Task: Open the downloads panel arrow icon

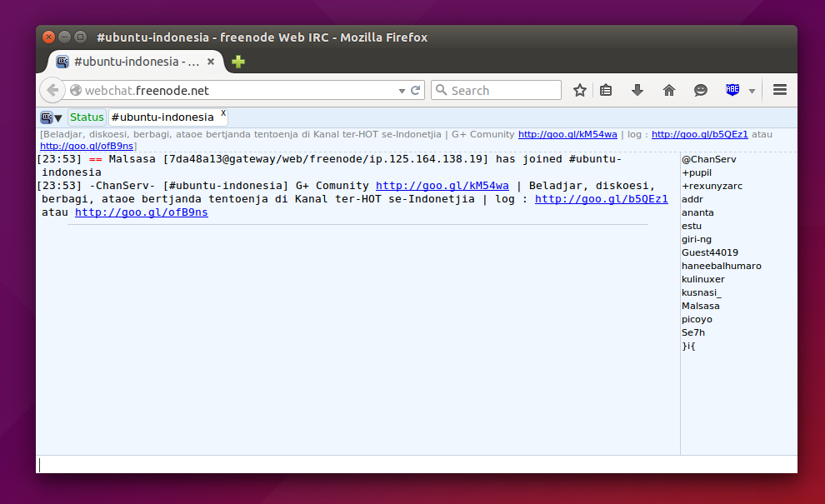Action: coord(636,90)
